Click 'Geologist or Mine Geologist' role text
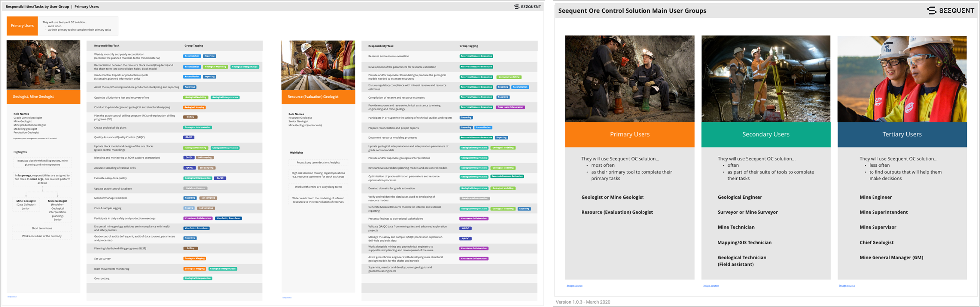Screen dimensions: 980x307 point(613,197)
